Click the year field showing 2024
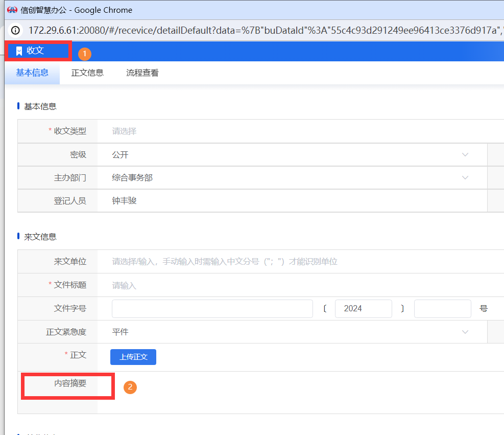This screenshot has height=435, width=504. point(363,309)
